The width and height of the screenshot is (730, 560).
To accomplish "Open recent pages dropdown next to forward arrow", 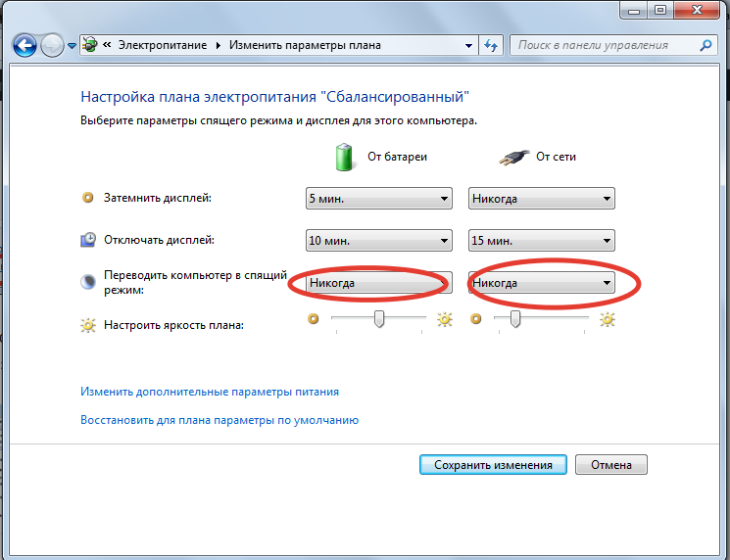I will (x=72, y=46).
